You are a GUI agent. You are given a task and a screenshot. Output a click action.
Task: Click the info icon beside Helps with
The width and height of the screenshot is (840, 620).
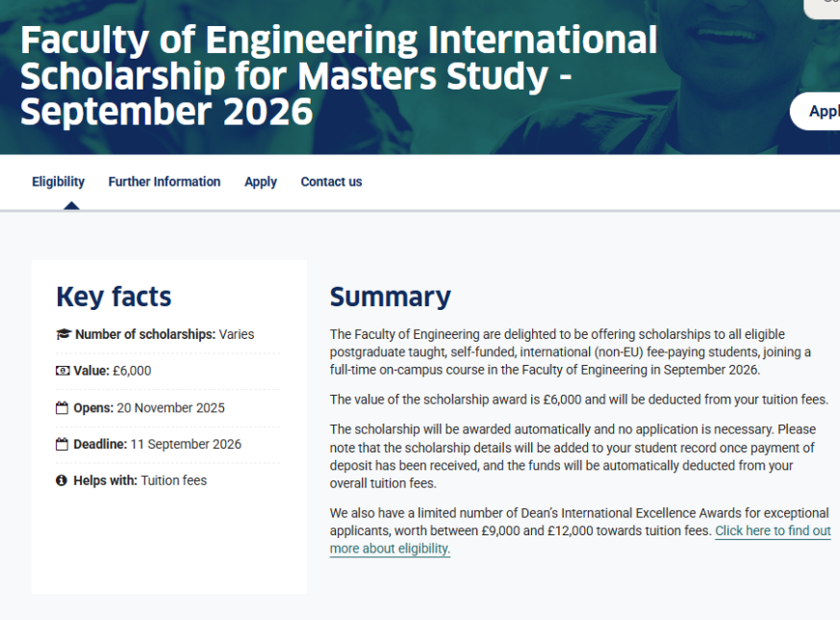pos(63,480)
